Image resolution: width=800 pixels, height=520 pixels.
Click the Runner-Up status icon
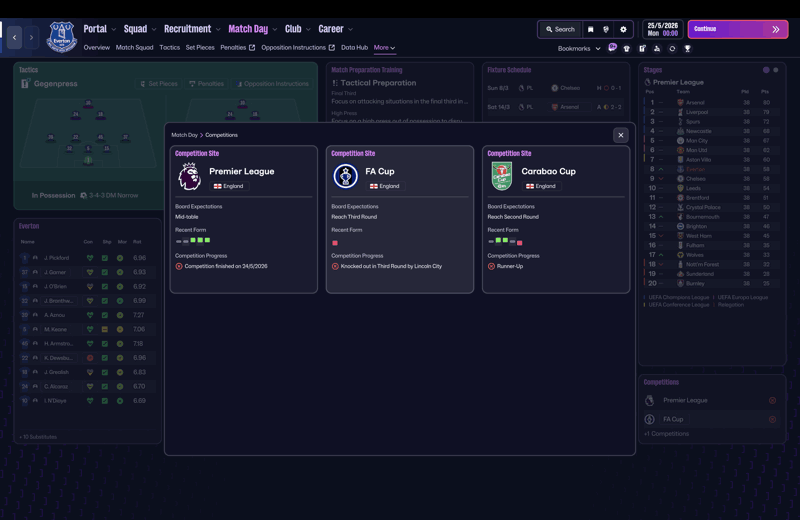491,266
